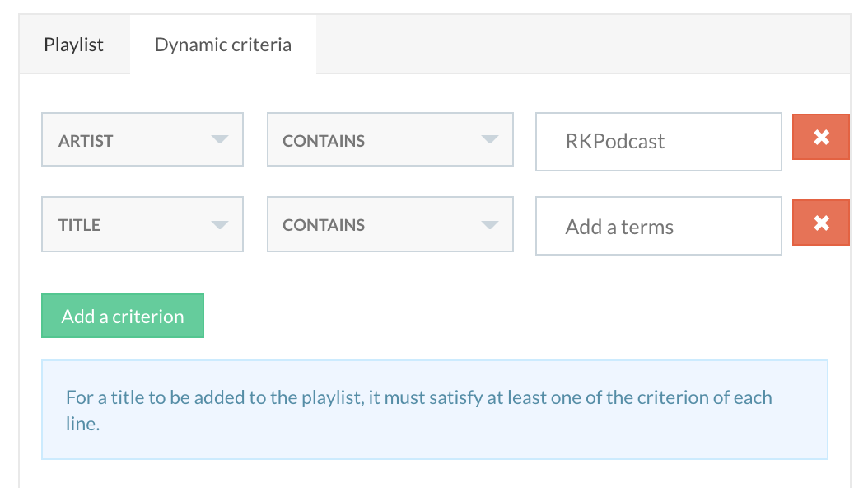Click blank space right of Add a criterion
868x488 pixels.
pos(494,317)
